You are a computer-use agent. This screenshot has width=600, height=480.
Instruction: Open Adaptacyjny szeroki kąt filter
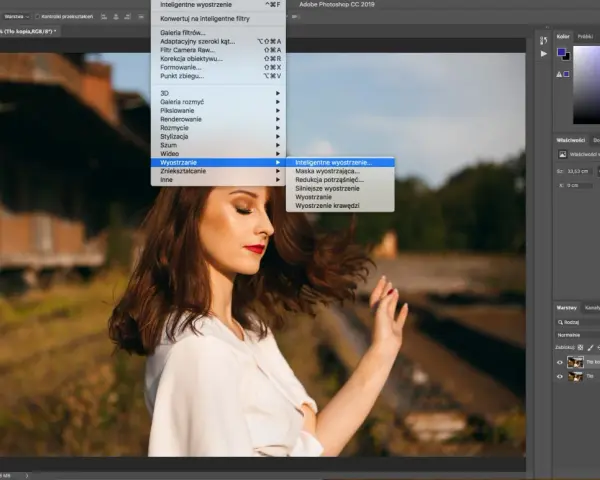point(218,41)
